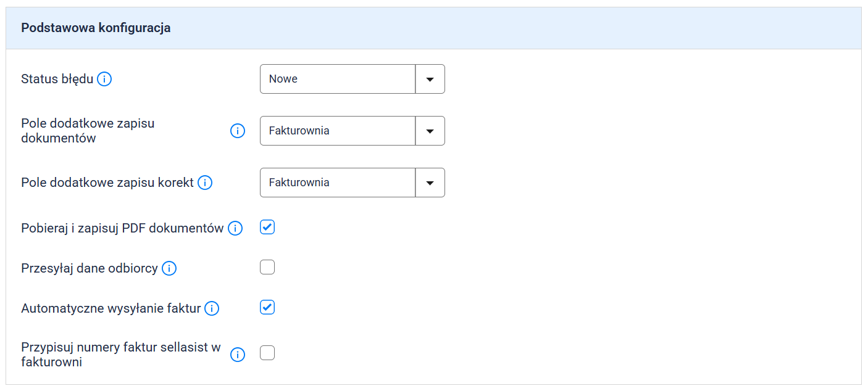Click the info icon beside Przesyłaj dane odbiorcy

(x=169, y=268)
